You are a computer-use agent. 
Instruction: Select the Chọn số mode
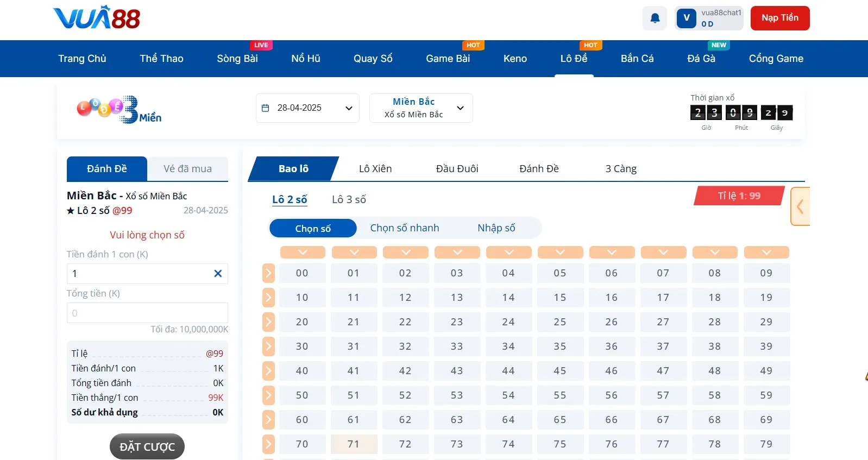point(313,229)
